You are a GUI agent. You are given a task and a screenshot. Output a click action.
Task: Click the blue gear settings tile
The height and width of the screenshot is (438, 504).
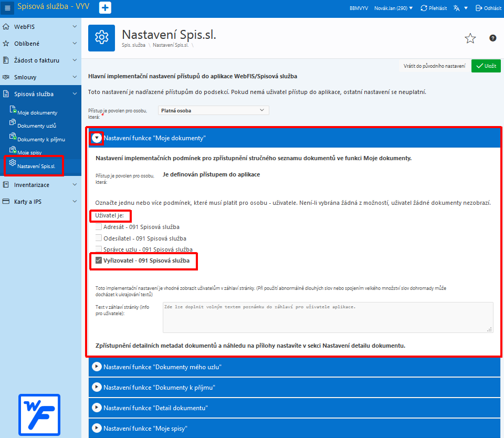[x=101, y=38]
